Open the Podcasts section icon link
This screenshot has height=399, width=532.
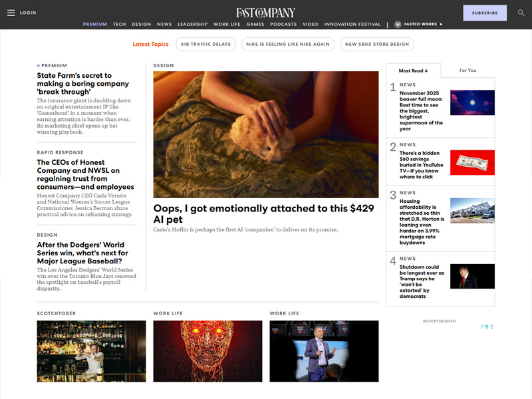coord(283,24)
